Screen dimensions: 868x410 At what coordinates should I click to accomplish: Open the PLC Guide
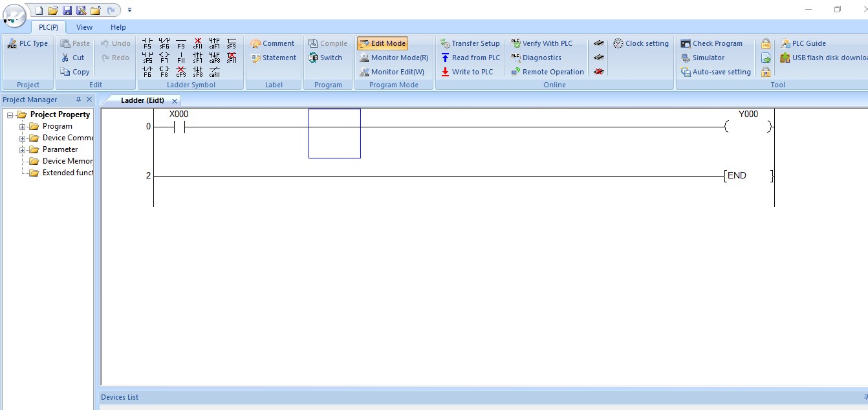[803, 43]
